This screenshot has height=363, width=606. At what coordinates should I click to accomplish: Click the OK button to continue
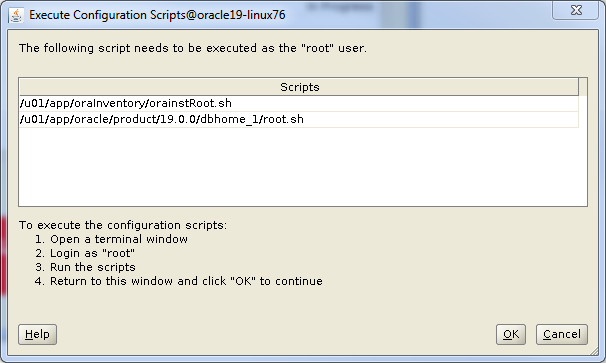click(x=511, y=334)
